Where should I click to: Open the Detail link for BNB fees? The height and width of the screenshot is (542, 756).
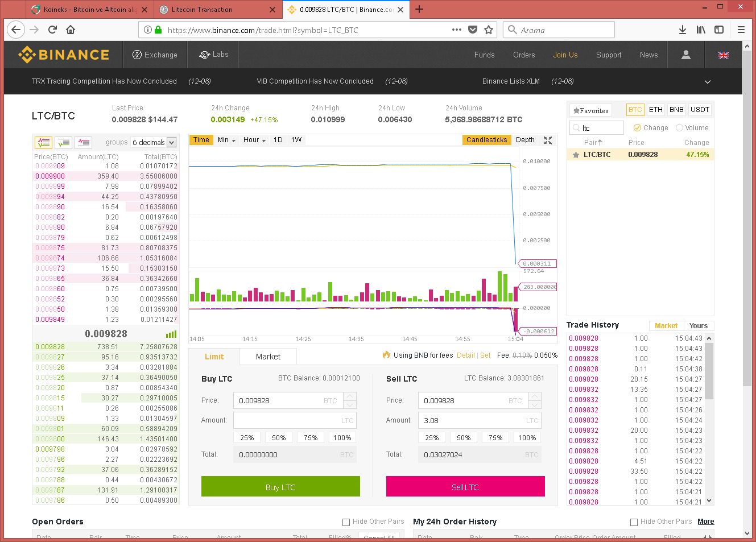[465, 355]
